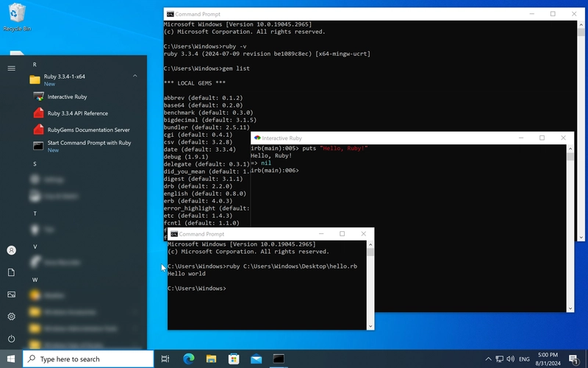Open network icon in system tray
The height and width of the screenshot is (368, 588).
coord(500,359)
